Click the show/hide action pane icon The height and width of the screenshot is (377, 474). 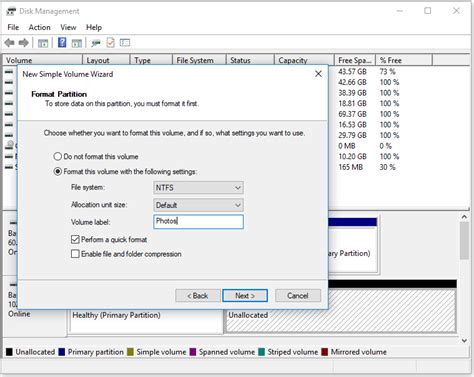pos(77,43)
